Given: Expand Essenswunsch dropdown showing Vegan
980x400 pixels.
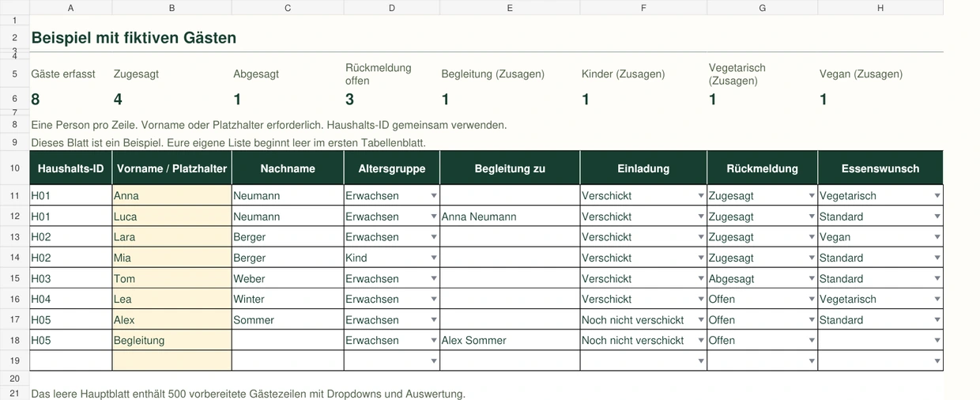Looking at the screenshot, I should click(x=937, y=237).
